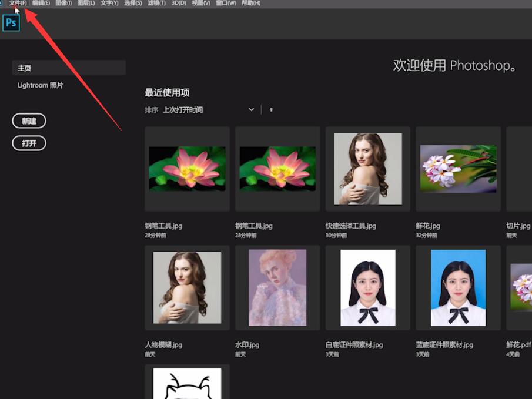Click the Ps Photoshop home icon

tap(11, 23)
